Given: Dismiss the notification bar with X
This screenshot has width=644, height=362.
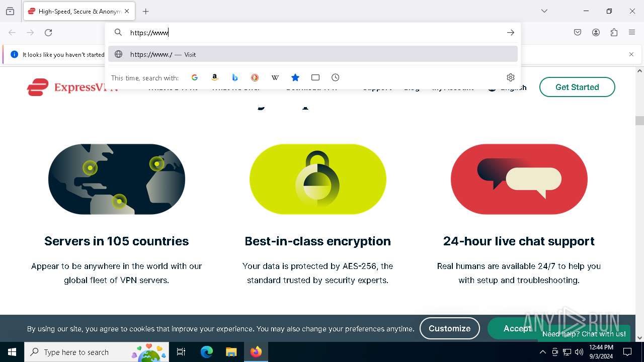Looking at the screenshot, I should tap(631, 54).
